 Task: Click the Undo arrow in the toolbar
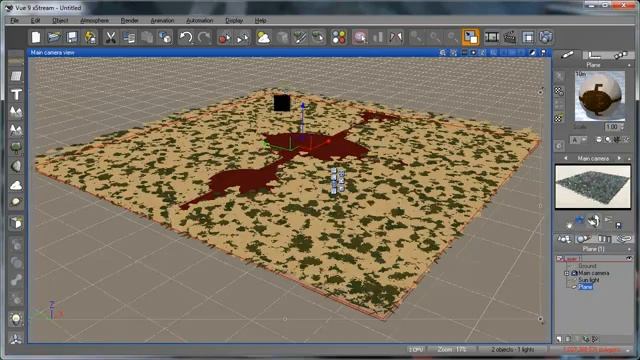pyautogui.click(x=186, y=38)
